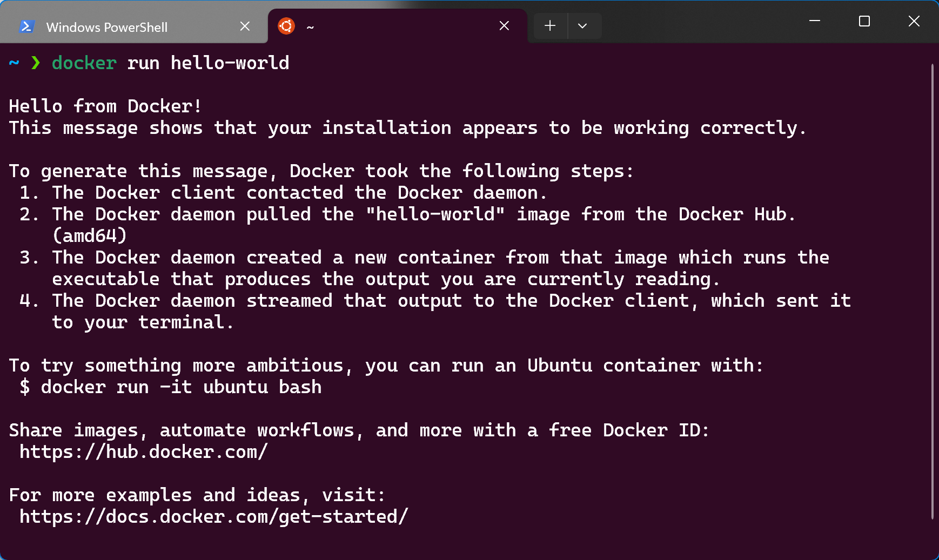The height and width of the screenshot is (560, 939).
Task: Click the Ubuntu logo in the active tab
Action: pyautogui.click(x=286, y=26)
